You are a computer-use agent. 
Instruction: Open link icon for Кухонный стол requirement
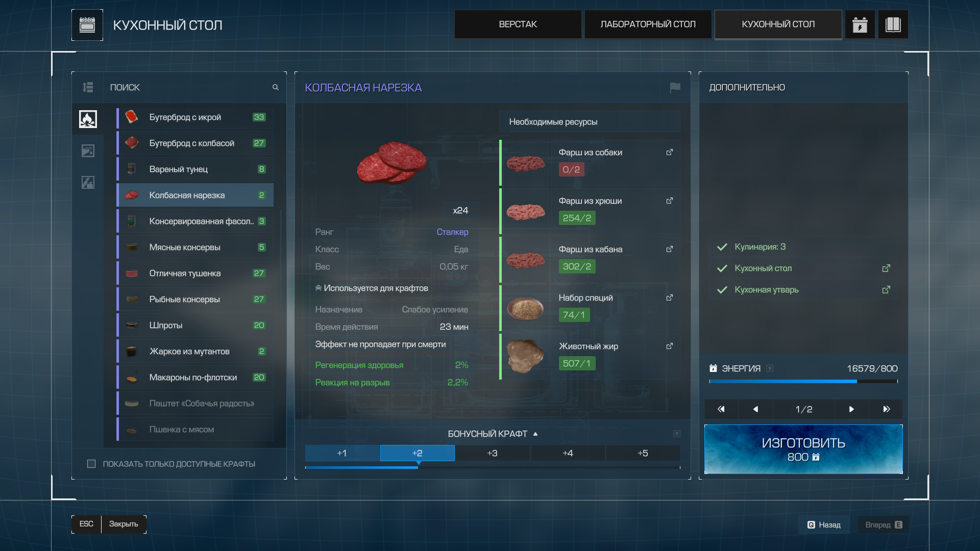(x=886, y=268)
